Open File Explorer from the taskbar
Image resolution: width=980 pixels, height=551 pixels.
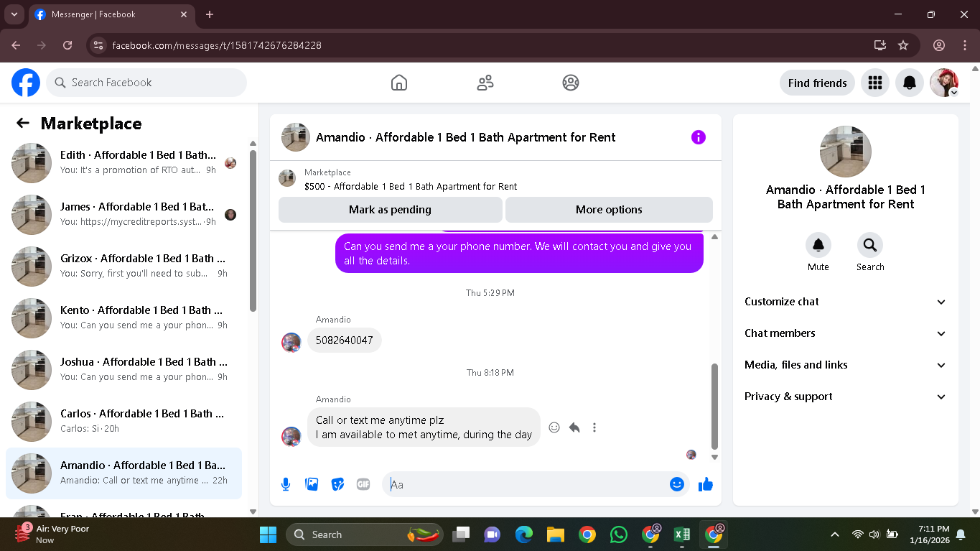point(555,534)
